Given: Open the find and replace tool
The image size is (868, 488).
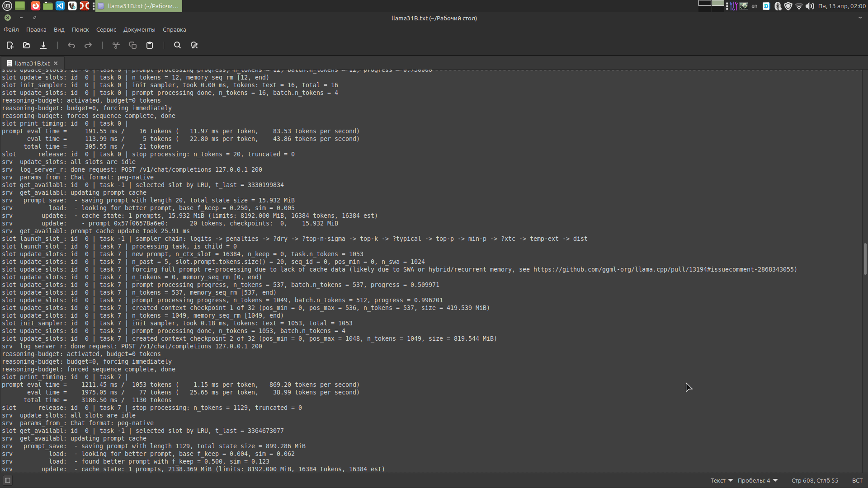Looking at the screenshot, I should 193,45.
